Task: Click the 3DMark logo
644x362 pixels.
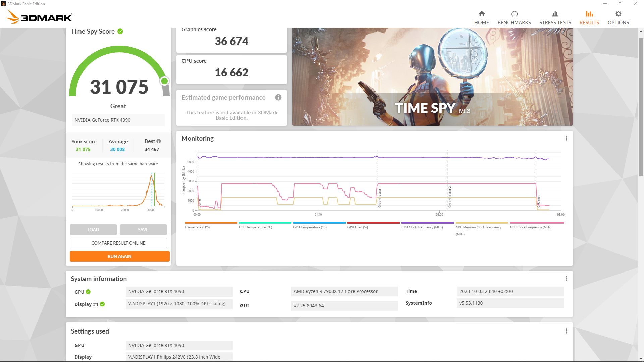Action: pyautogui.click(x=40, y=17)
